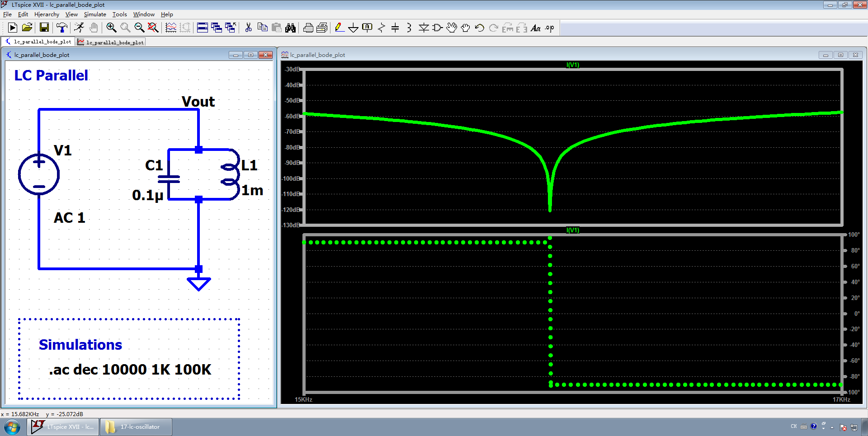This screenshot has height=436, width=868.
Task: Place a ground symbol from the toolbar
Action: tap(353, 28)
